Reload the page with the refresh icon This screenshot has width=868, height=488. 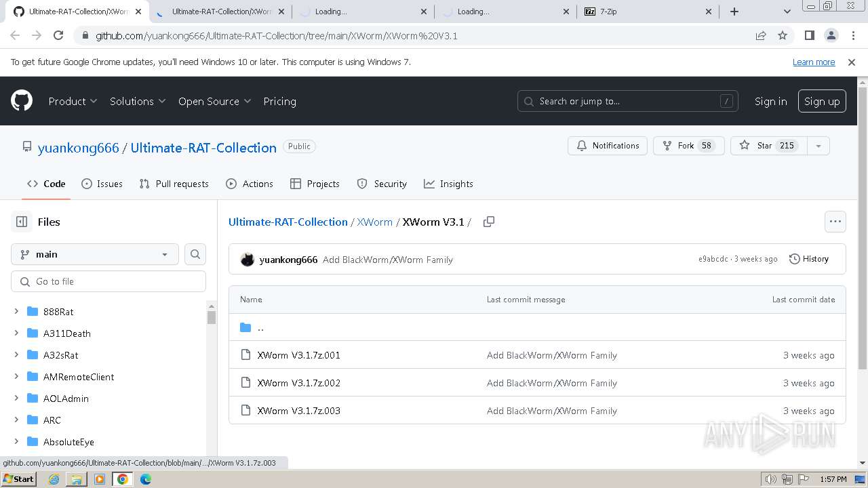(58, 35)
